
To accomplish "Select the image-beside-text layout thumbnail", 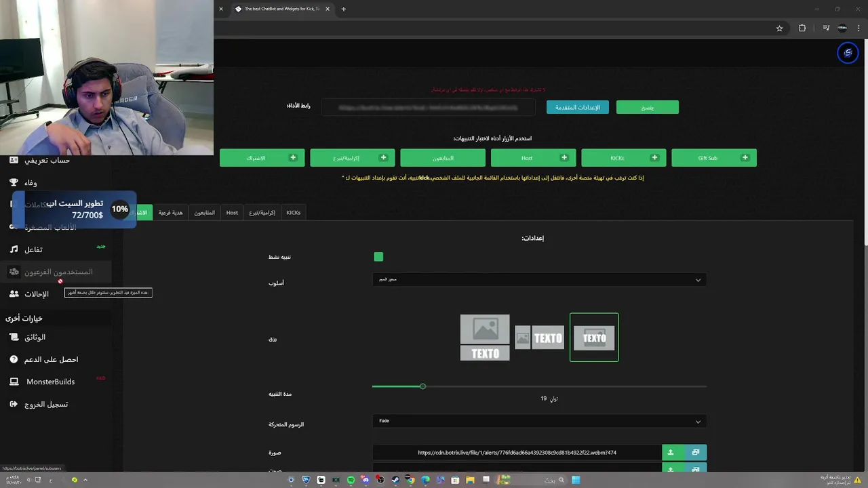I will click(x=539, y=338).
